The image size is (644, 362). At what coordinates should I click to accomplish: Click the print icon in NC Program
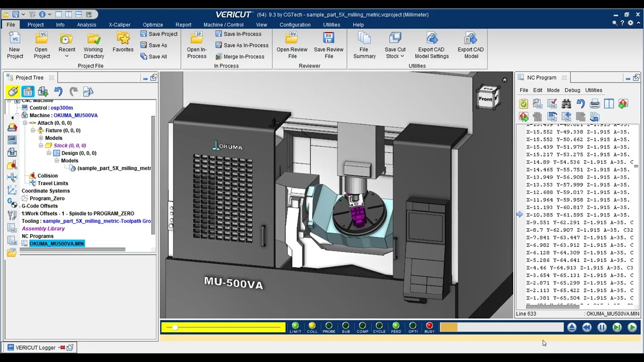tap(595, 104)
